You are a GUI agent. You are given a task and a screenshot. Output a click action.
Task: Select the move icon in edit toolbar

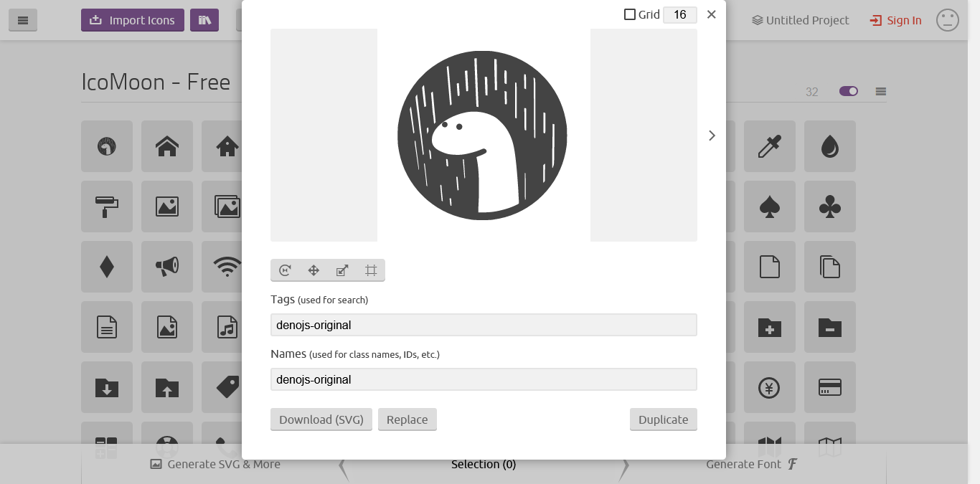coord(314,270)
